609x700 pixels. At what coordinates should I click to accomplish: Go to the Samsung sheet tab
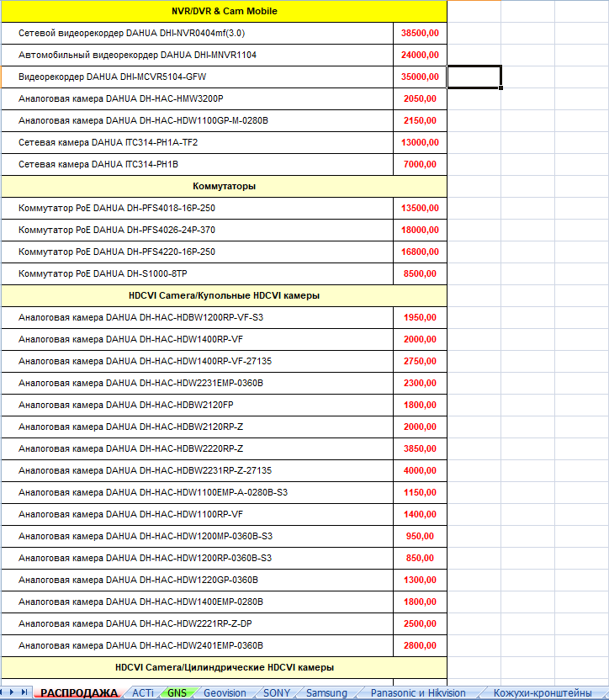click(x=326, y=692)
